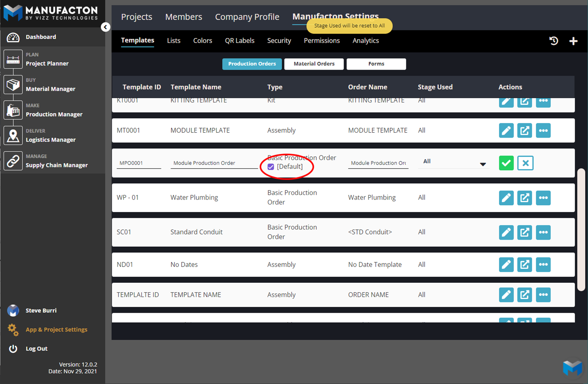
Task: Uncheck the Default checkbox
Action: 271,167
